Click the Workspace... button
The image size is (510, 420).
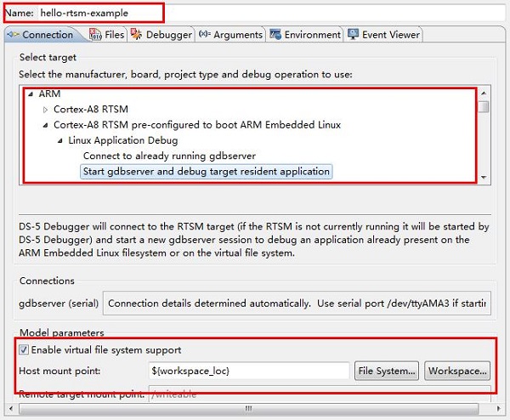[x=457, y=371]
